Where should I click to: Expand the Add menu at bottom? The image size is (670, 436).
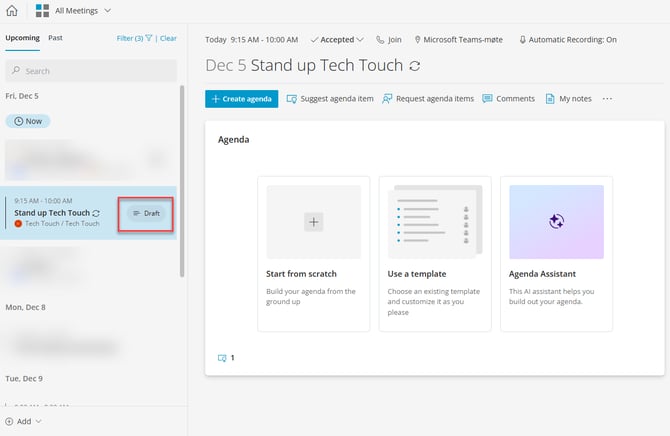click(23, 421)
